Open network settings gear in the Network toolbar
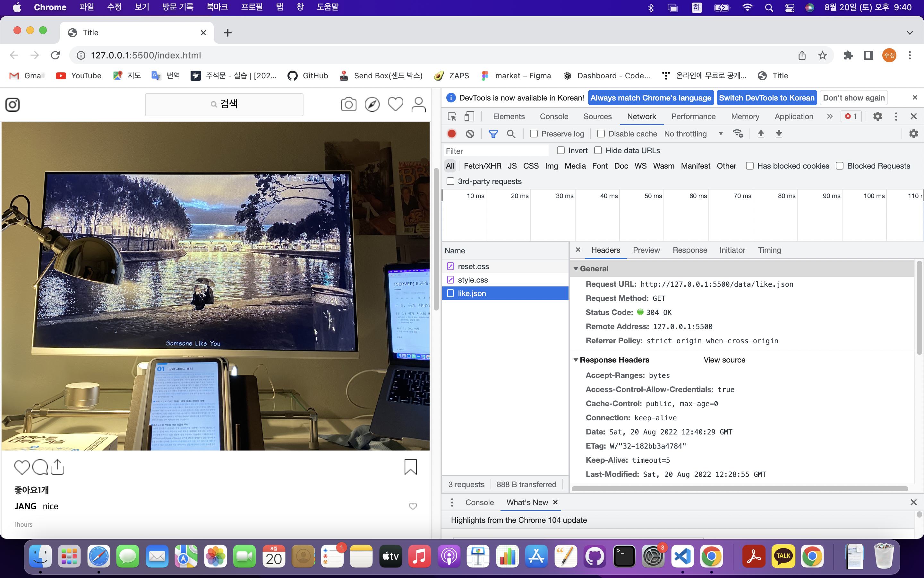 click(x=913, y=134)
